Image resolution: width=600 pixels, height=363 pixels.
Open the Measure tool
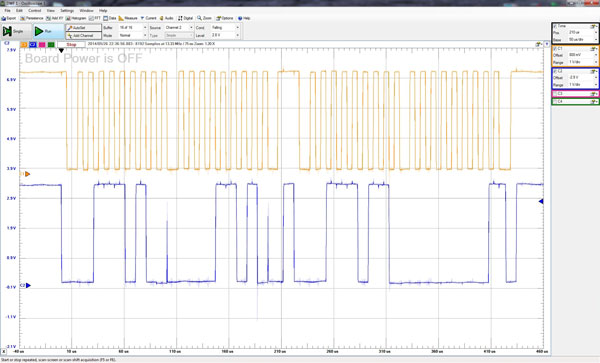tap(128, 18)
